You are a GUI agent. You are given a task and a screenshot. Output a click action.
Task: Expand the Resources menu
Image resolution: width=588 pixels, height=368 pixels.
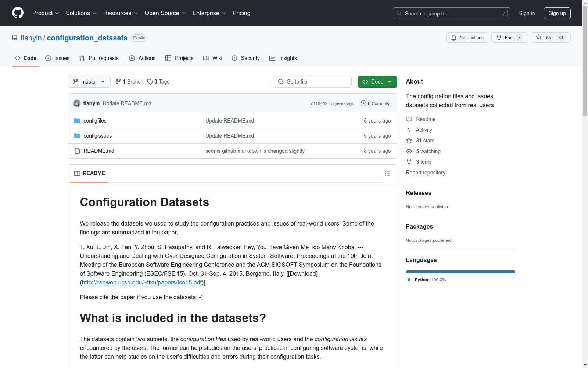pyautogui.click(x=121, y=13)
